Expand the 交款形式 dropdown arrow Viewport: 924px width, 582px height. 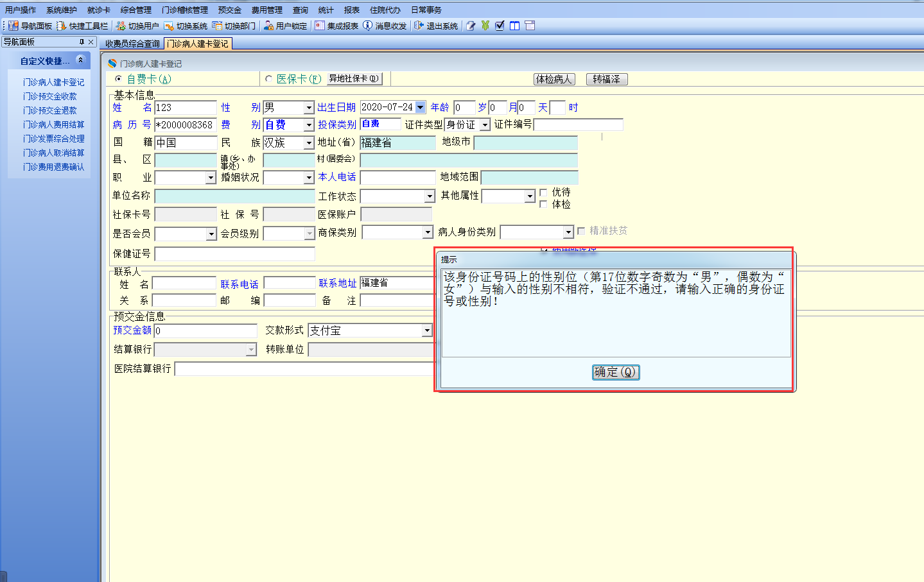427,330
